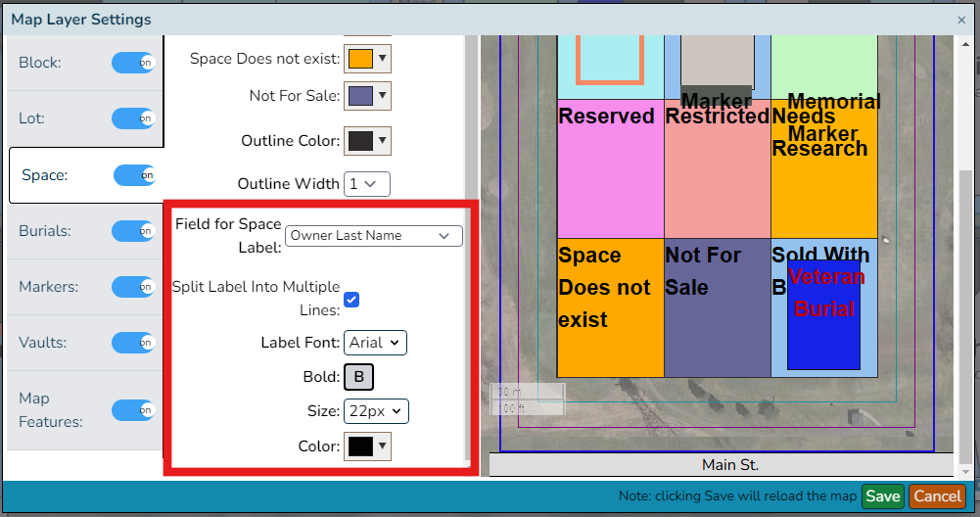Uncheck Split Label Into Multiple Lines
This screenshot has height=517, width=980.
351,300
